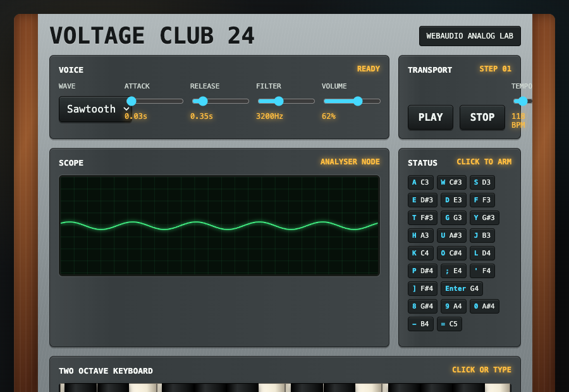Screen dimensions: 569x392
Task: Trigger the E D#3 key chip
Action: tap(423, 200)
